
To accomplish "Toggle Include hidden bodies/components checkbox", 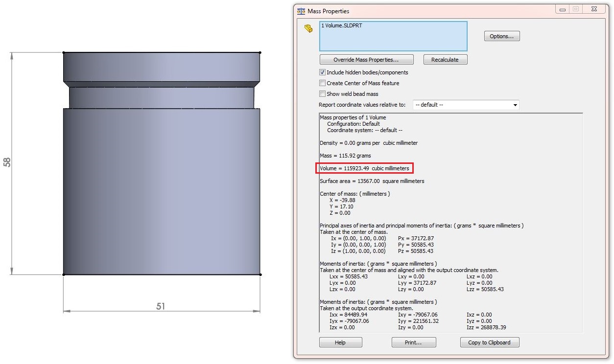I will pos(322,72).
